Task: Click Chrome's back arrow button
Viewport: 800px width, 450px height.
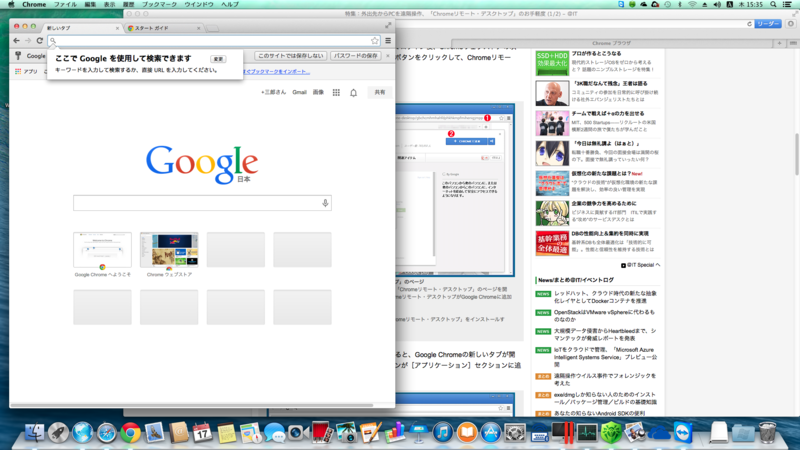Action: pyautogui.click(x=16, y=40)
